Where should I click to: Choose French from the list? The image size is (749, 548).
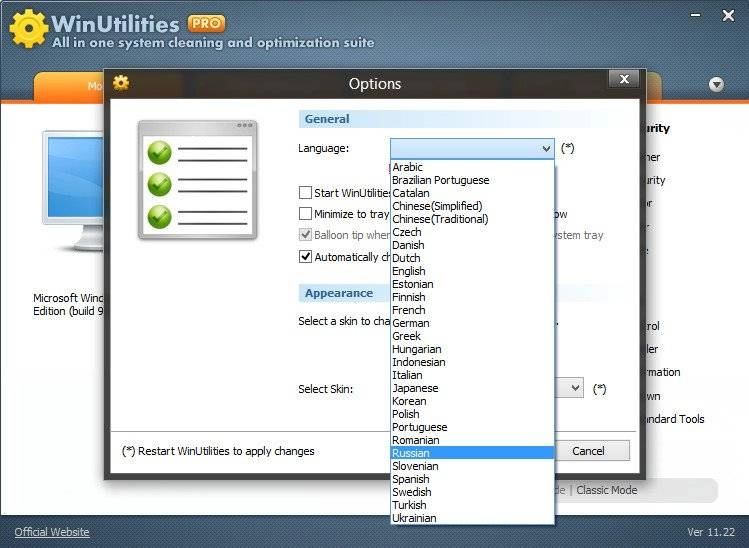pyautogui.click(x=472, y=310)
